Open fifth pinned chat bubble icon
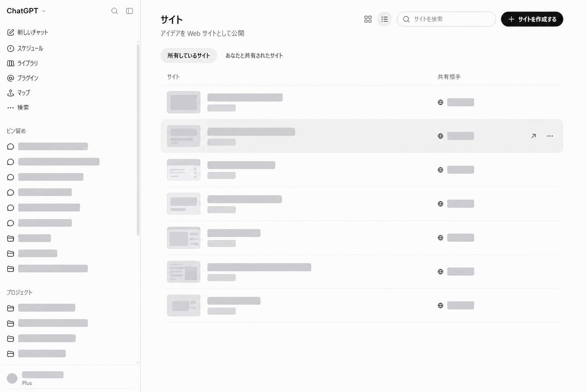This screenshot has height=392, width=587. click(x=11, y=208)
